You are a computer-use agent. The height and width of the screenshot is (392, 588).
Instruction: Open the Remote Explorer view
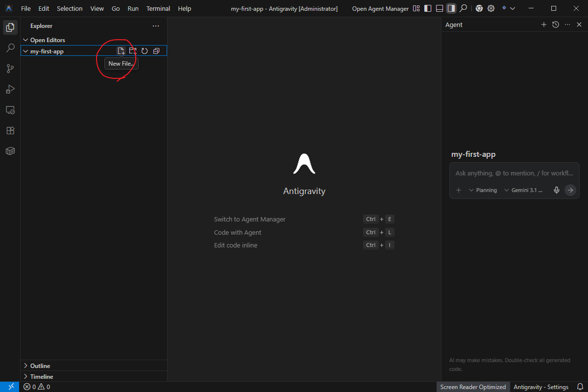(x=10, y=110)
